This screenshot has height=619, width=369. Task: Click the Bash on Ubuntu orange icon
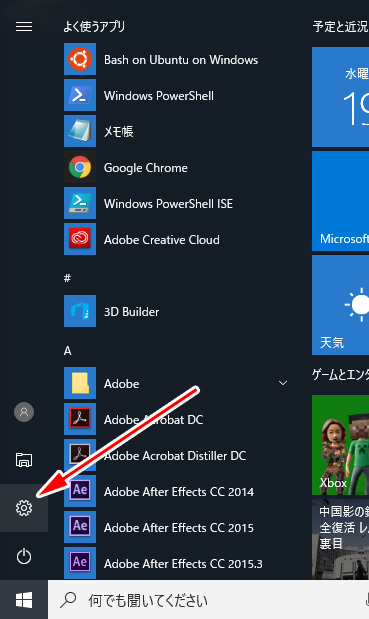coord(80,59)
